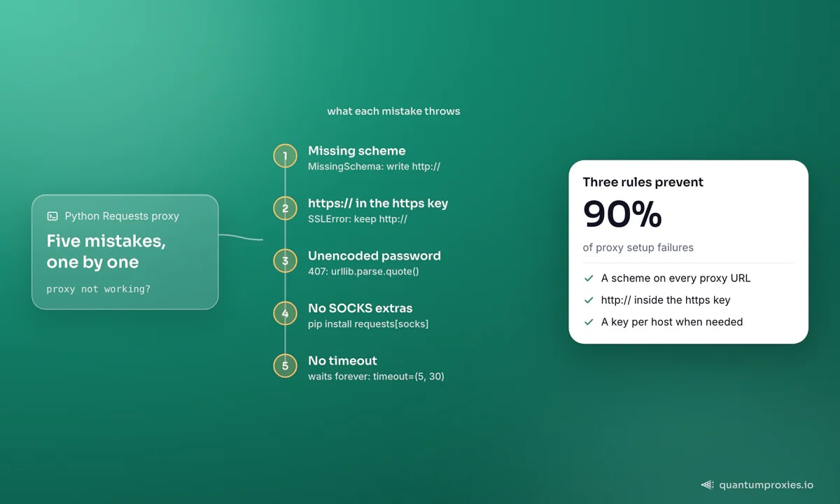Click the large 90% statistic

[622, 214]
